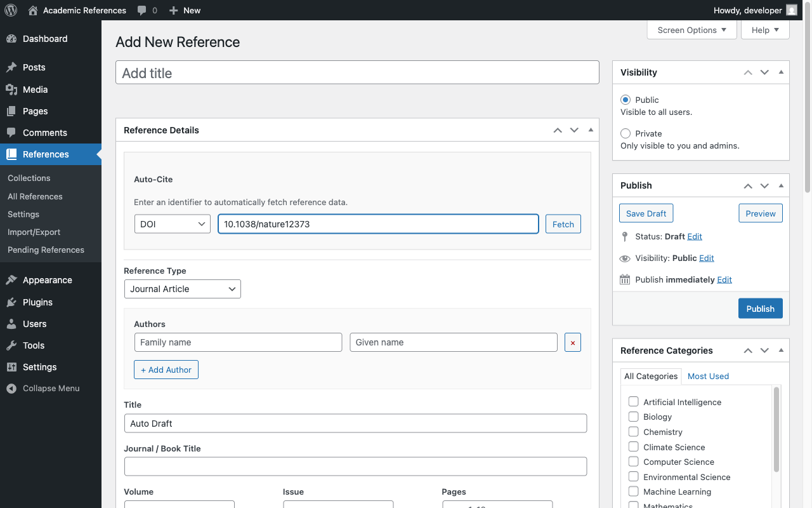Click the Edit link next to Status
Image resolution: width=812 pixels, height=508 pixels.
coord(695,236)
